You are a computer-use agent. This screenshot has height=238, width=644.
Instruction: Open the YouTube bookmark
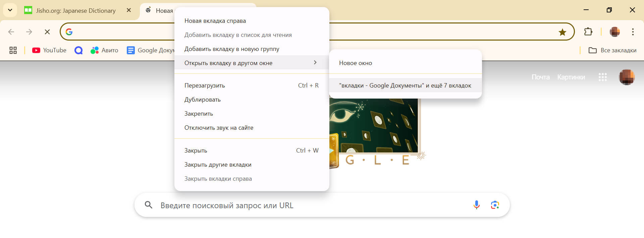click(49, 50)
